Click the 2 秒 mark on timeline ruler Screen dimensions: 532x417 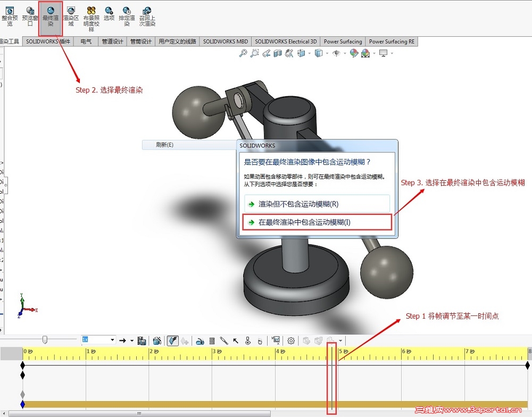tap(154, 352)
